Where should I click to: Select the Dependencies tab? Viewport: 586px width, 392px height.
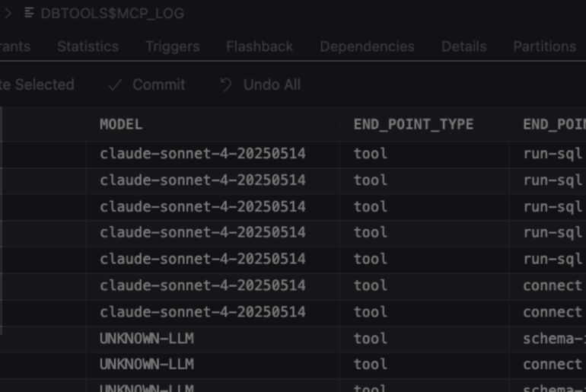click(x=367, y=46)
